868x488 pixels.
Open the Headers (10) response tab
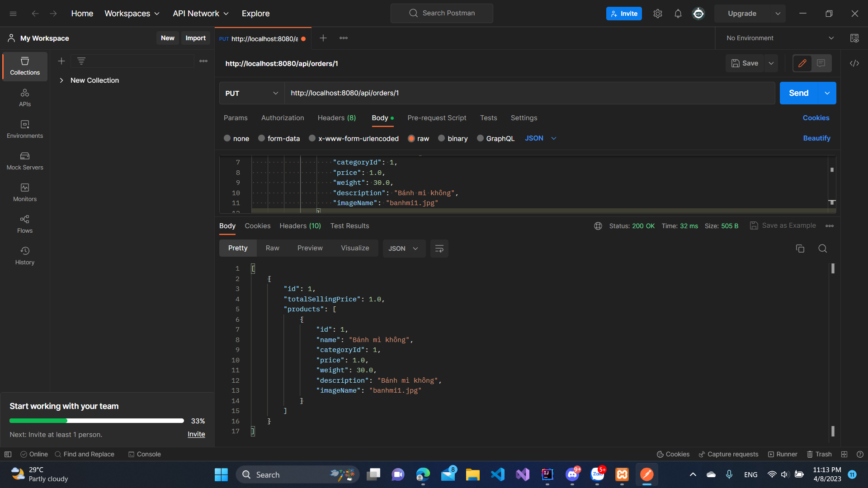tap(300, 226)
